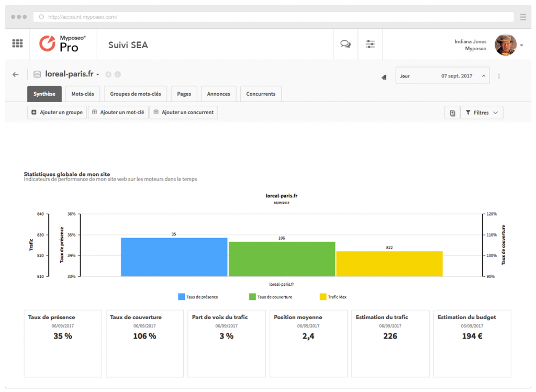Image resolution: width=536 pixels, height=392 pixels.
Task: Open the Groupes de mots-clés tab
Action: (136, 94)
